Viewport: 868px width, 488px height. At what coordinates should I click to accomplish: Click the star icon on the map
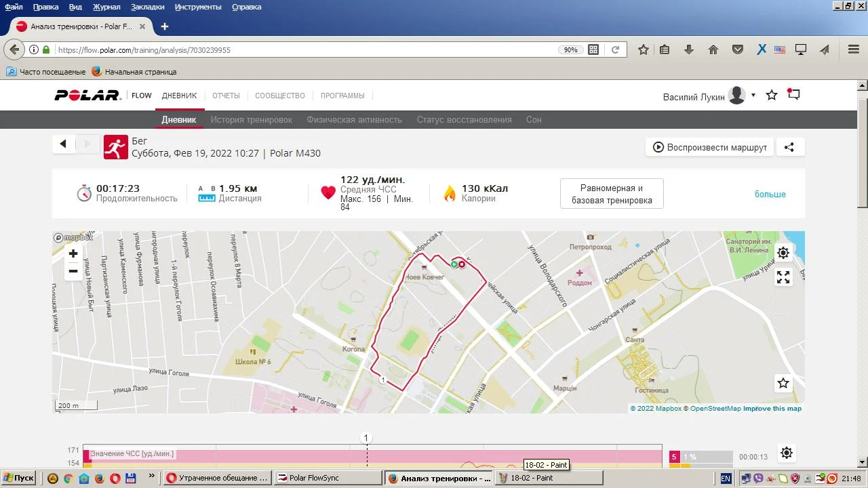coord(783,383)
